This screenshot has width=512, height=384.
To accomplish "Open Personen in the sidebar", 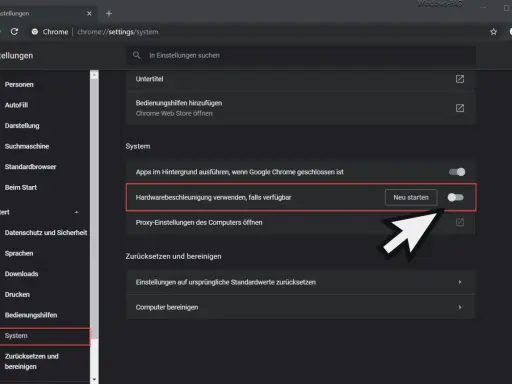I will [x=19, y=84].
